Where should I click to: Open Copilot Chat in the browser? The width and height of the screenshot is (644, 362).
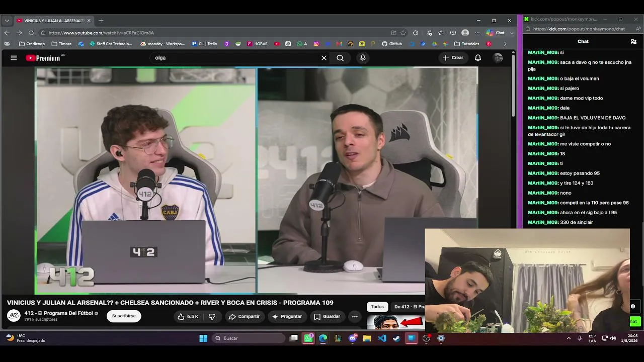(x=496, y=33)
